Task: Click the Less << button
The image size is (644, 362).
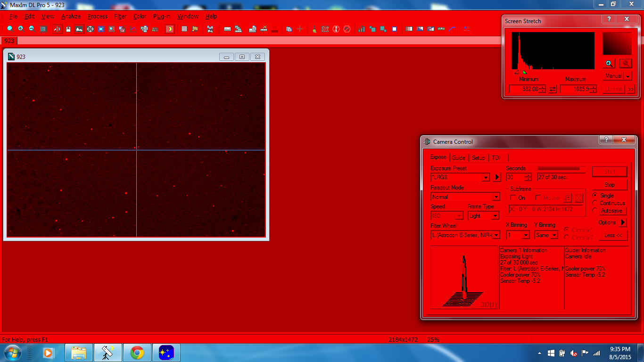Action: coord(612,235)
